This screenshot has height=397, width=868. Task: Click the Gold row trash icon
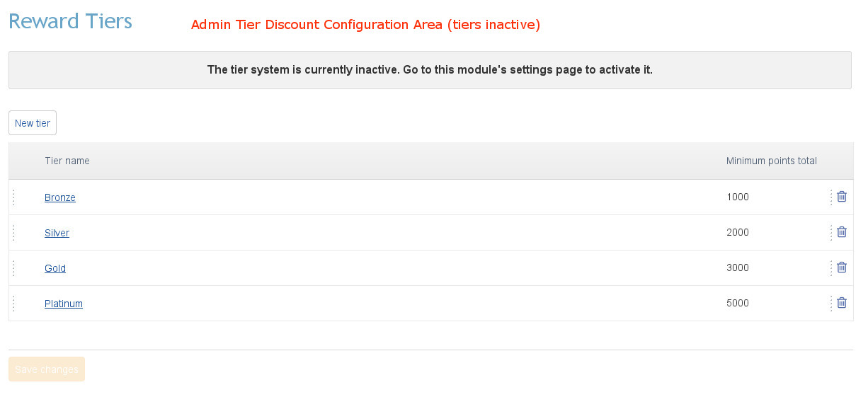tap(842, 267)
